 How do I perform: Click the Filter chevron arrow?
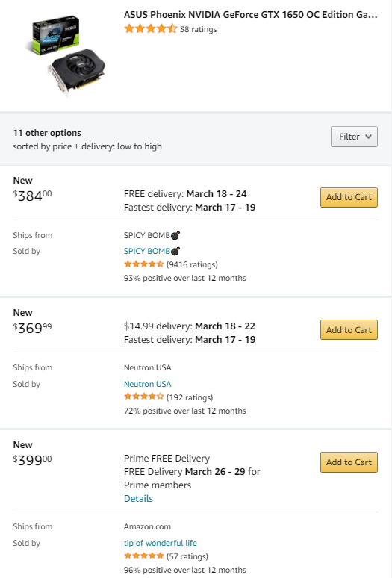368,137
